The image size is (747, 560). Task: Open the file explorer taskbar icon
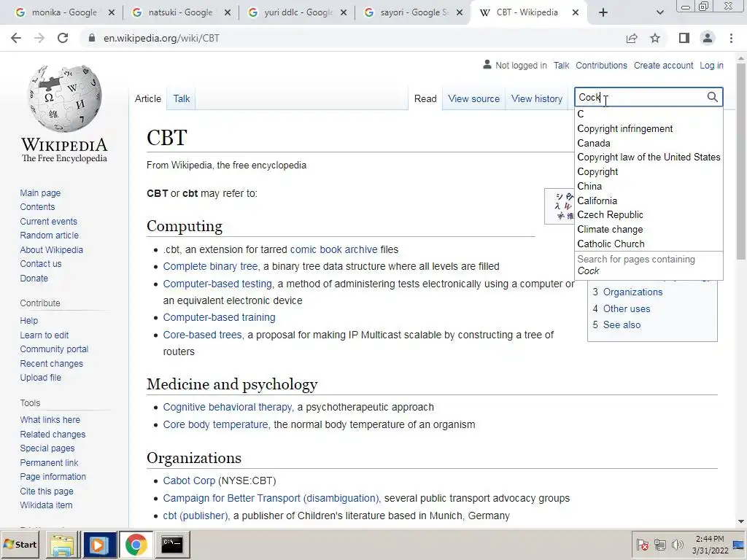(63, 544)
